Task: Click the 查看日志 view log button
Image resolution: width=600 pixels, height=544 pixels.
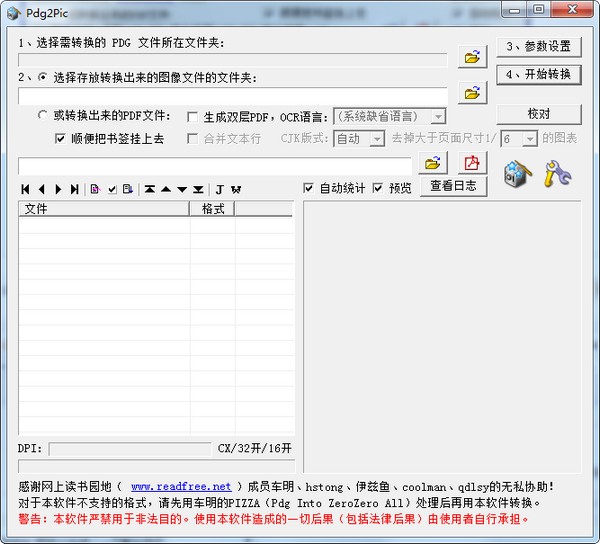Action: (x=453, y=186)
